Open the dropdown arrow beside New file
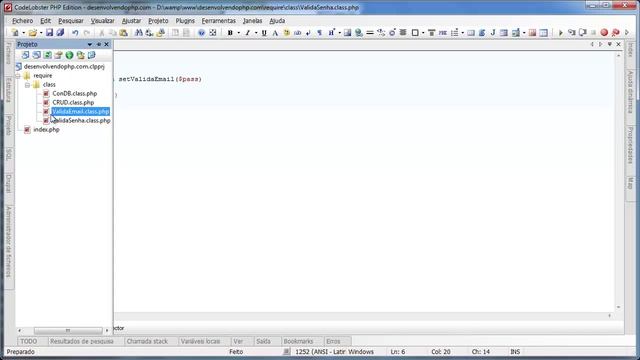Screen dimensions: 640x360 (x=23, y=33)
